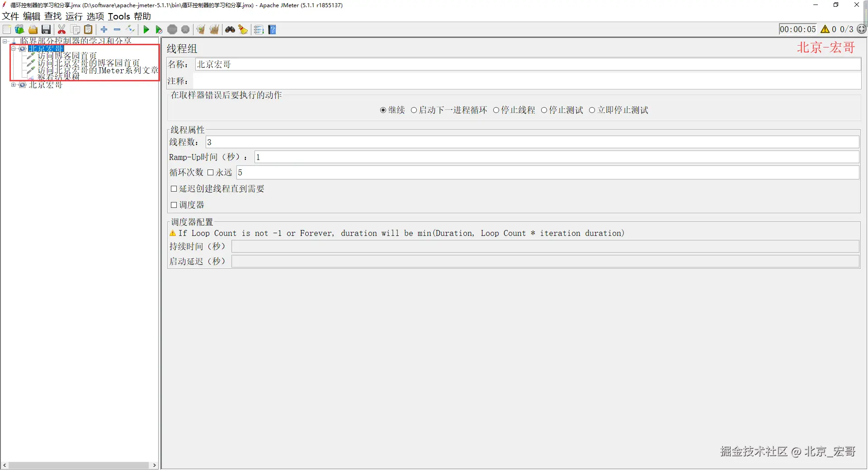Screen dimensions: 868x470
Task: Reset search with the yellow broom icon
Action: point(243,29)
